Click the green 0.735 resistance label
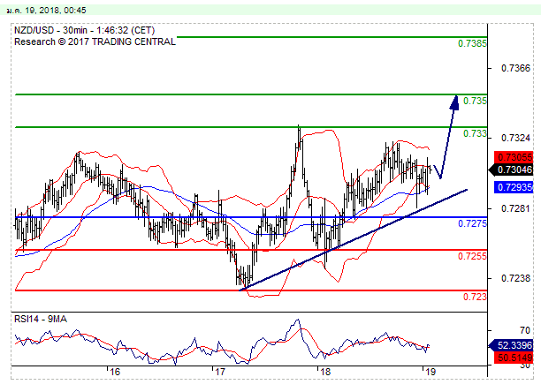 pyautogui.click(x=475, y=101)
